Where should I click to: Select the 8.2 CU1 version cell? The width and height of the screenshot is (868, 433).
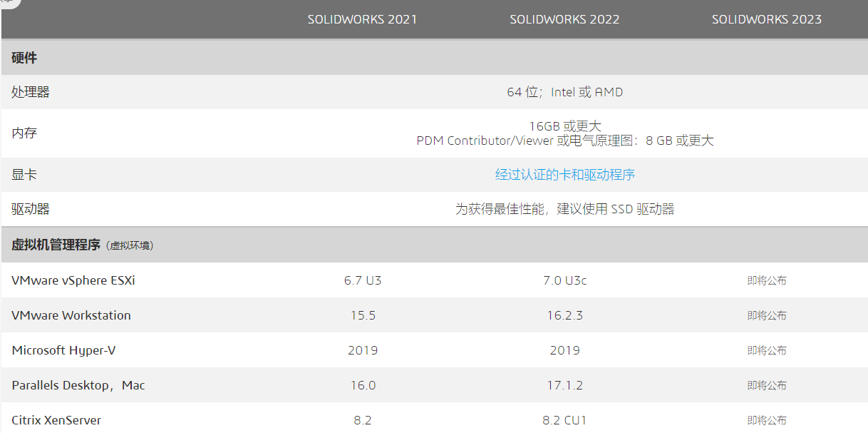[x=565, y=420]
